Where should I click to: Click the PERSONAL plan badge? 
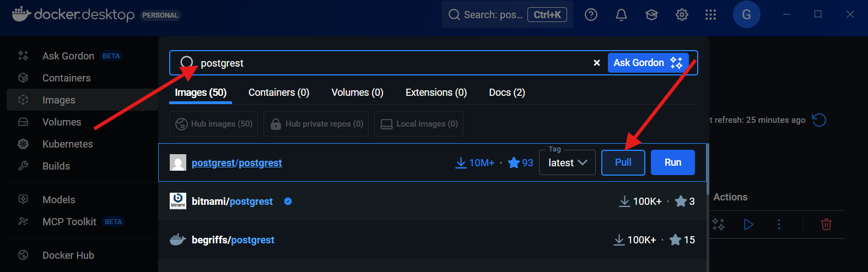click(160, 15)
